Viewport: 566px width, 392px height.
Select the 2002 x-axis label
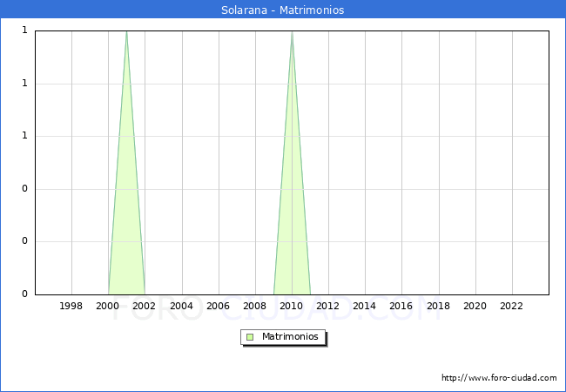pyautogui.click(x=145, y=306)
